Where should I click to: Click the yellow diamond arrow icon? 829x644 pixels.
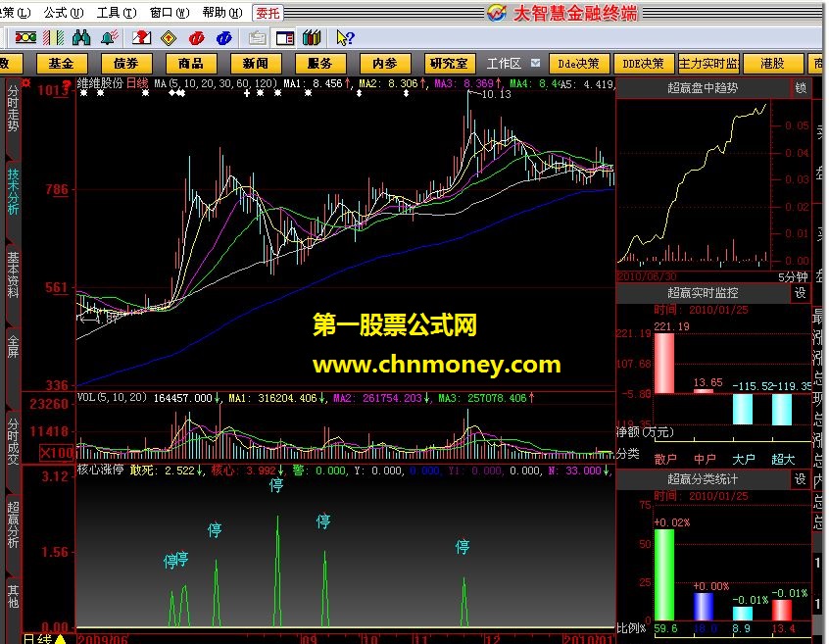[169, 38]
